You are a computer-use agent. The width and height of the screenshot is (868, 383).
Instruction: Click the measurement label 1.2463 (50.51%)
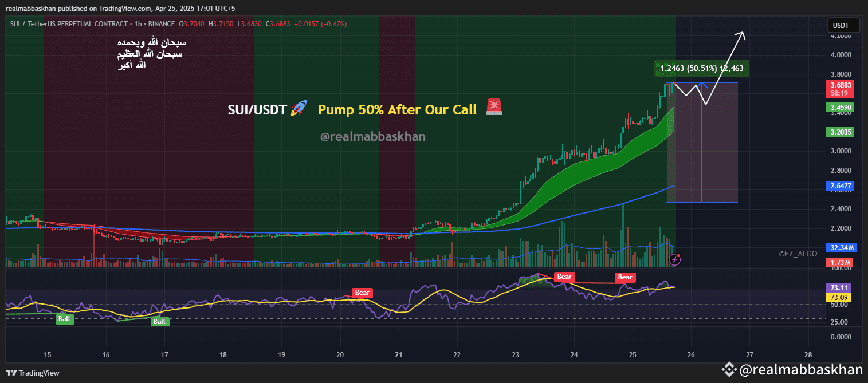[702, 68]
